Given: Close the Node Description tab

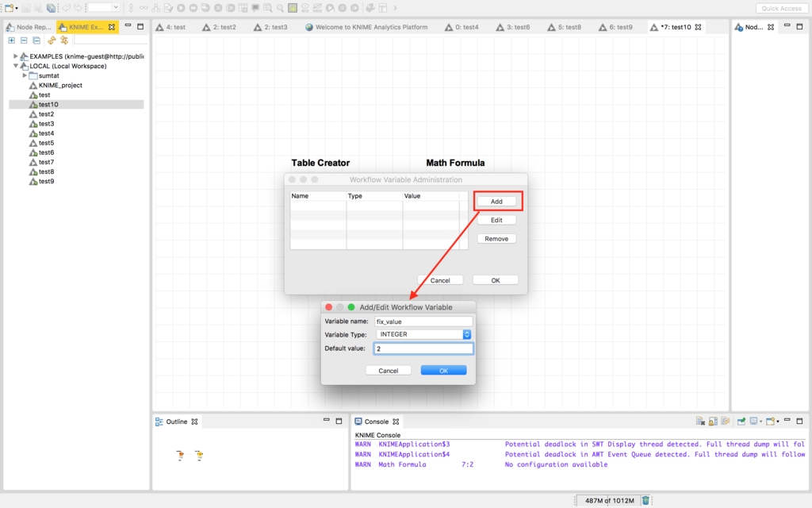Looking at the screenshot, I should (771, 27).
